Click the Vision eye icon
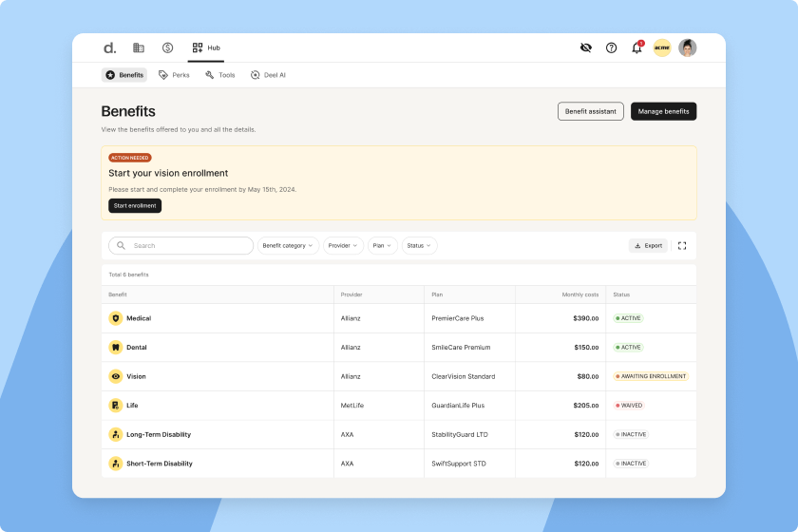798x532 pixels. tap(116, 376)
